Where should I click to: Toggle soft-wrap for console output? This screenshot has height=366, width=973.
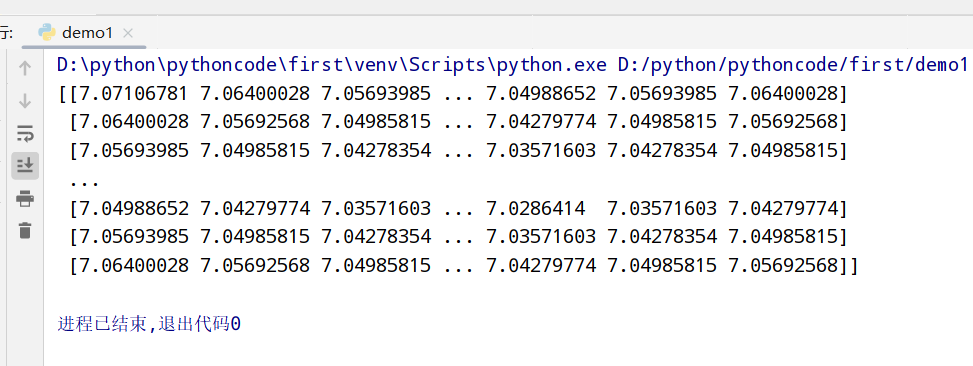(25, 133)
